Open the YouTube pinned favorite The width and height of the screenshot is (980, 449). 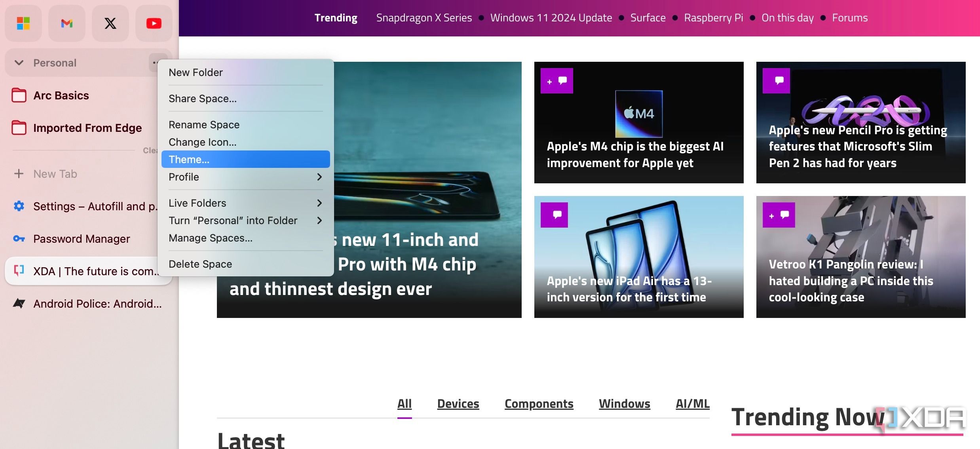click(154, 23)
